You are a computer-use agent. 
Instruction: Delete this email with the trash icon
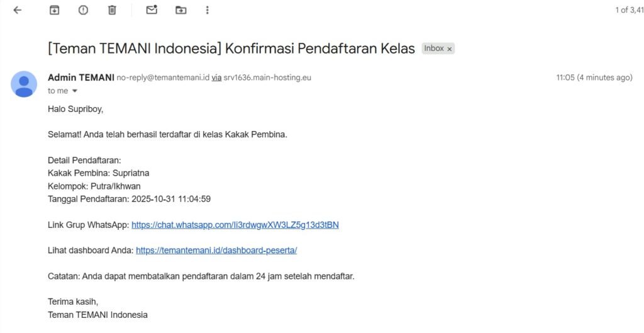112,10
